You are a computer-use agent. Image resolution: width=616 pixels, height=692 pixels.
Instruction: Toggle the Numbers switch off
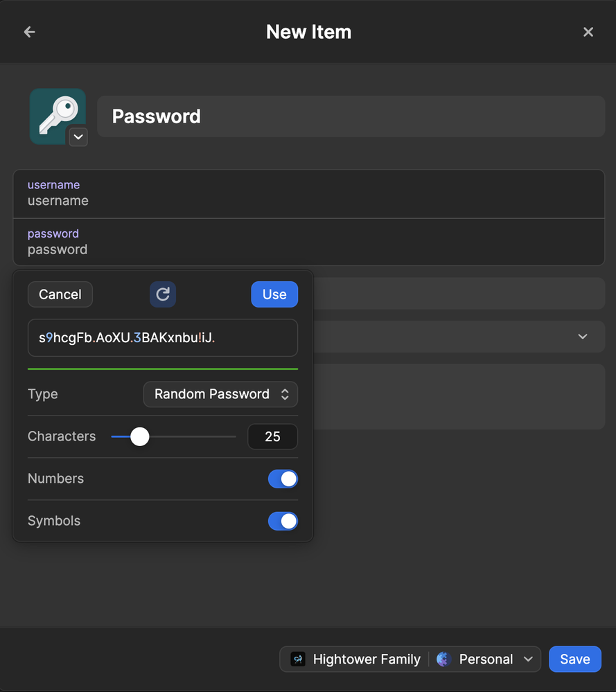(283, 479)
